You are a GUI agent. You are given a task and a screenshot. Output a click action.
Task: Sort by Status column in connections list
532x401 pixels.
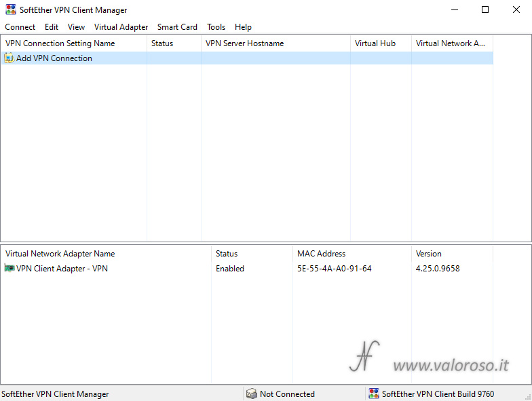174,43
